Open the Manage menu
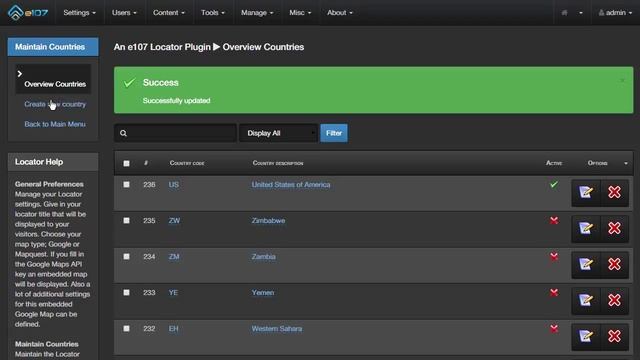Image resolution: width=640 pixels, height=360 pixels. coord(257,13)
